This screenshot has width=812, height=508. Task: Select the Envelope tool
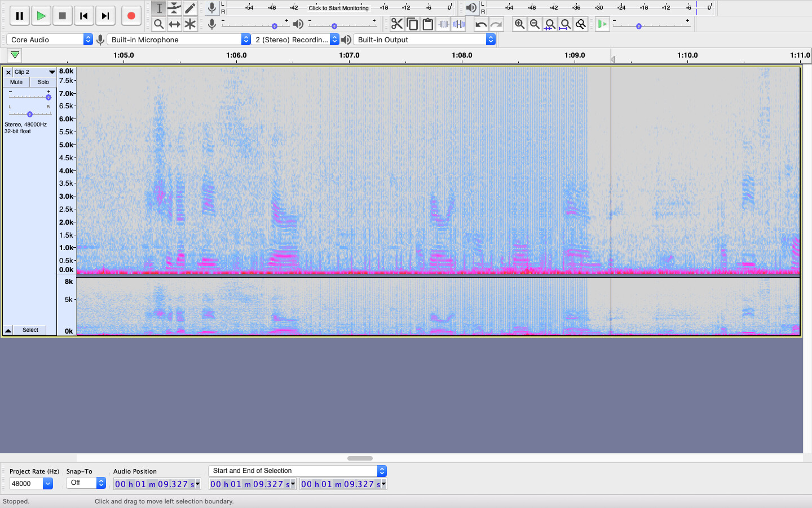point(174,8)
